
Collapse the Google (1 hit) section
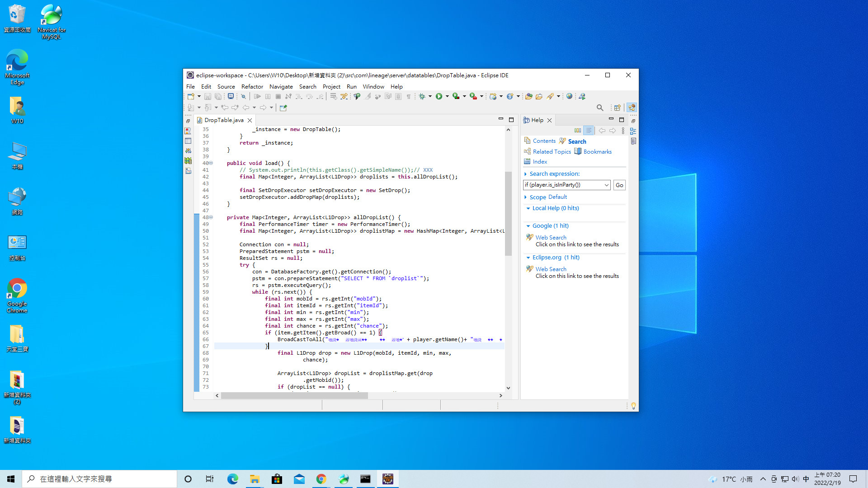coord(528,226)
